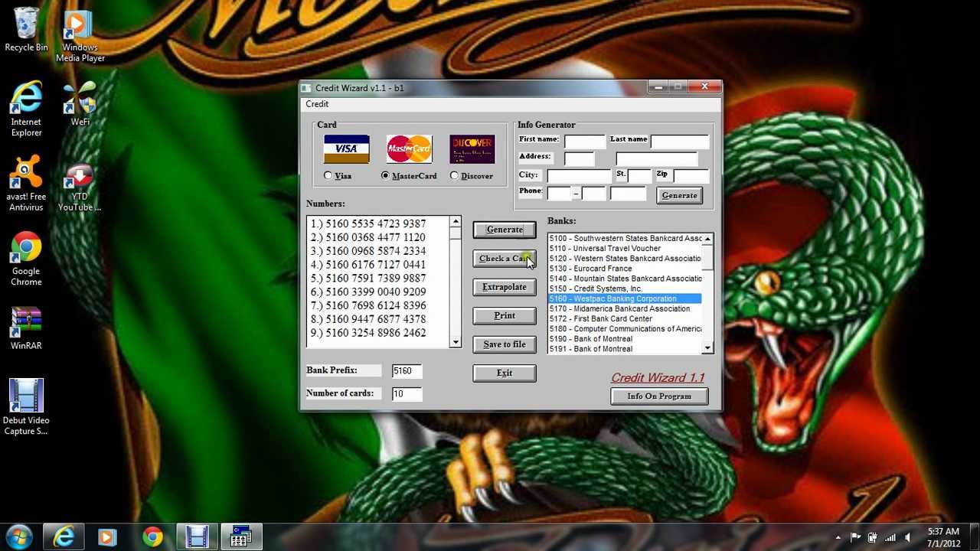
Task: Select number row '5.) 5160 7591 7389 9887'
Action: (368, 279)
